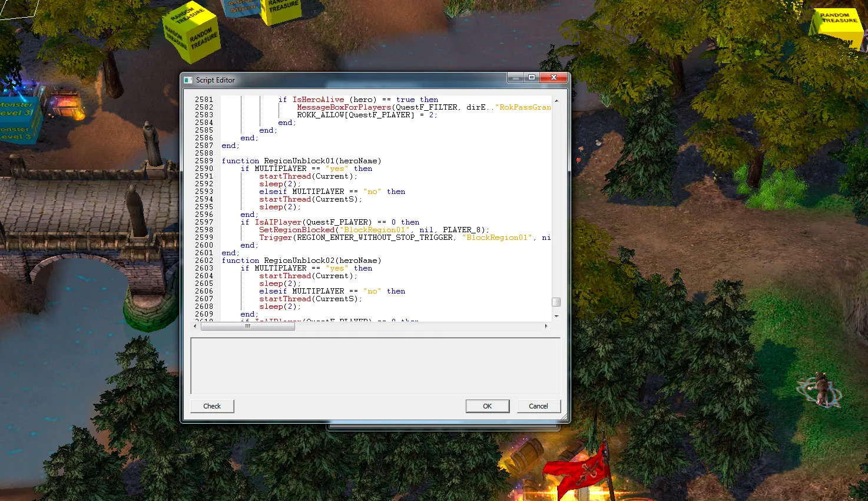
Task: Click "PLAYER_8" on line 2598
Action: coord(462,230)
